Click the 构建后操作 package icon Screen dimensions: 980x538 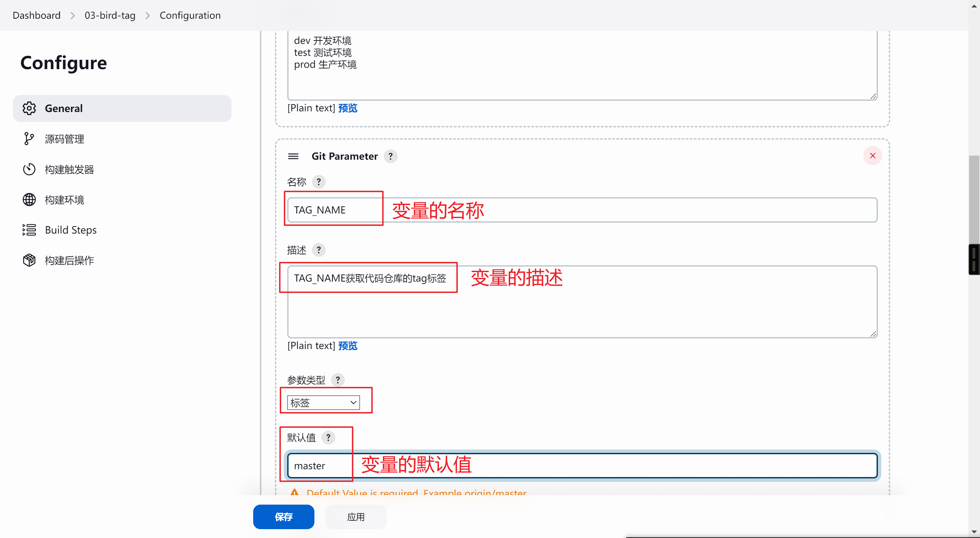coord(29,260)
